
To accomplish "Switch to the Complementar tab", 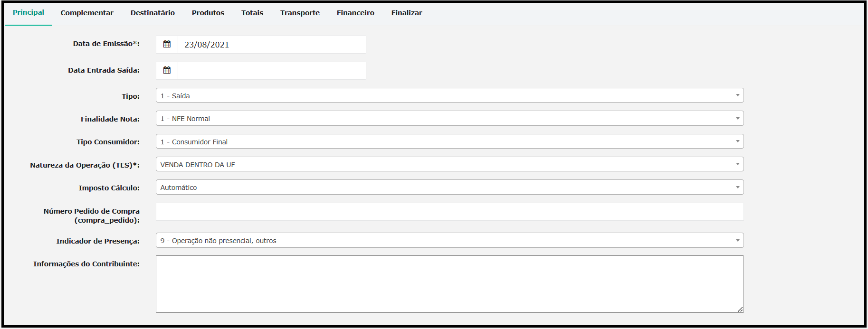I will (87, 13).
